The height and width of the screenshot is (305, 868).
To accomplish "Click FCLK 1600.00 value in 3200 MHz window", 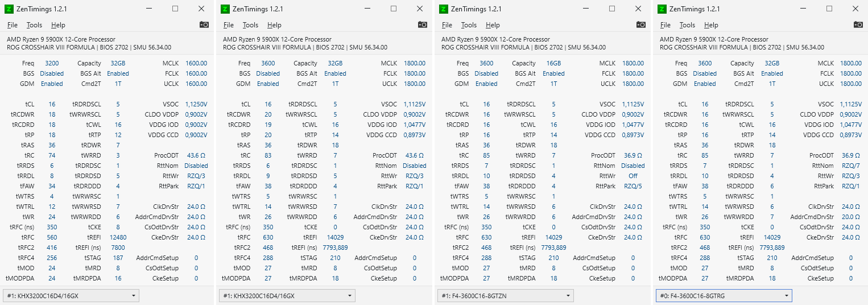I will 196,73.
